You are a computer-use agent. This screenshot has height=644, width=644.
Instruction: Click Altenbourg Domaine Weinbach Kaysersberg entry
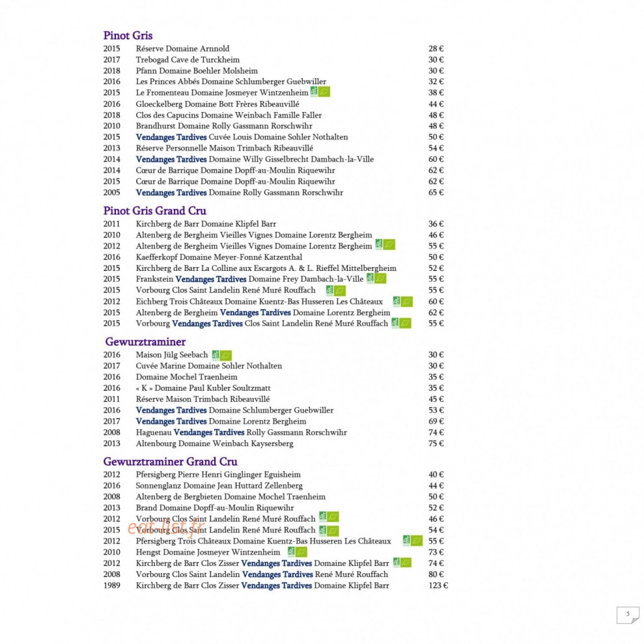(x=214, y=443)
